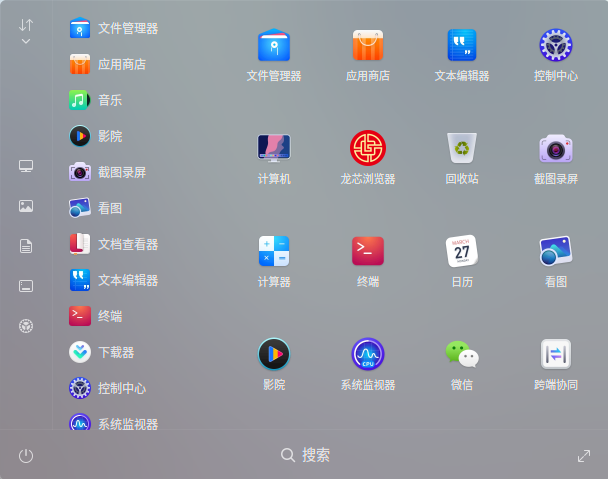The image size is (608, 479).
Task: Open the 日历 calendar app
Action: point(461,261)
